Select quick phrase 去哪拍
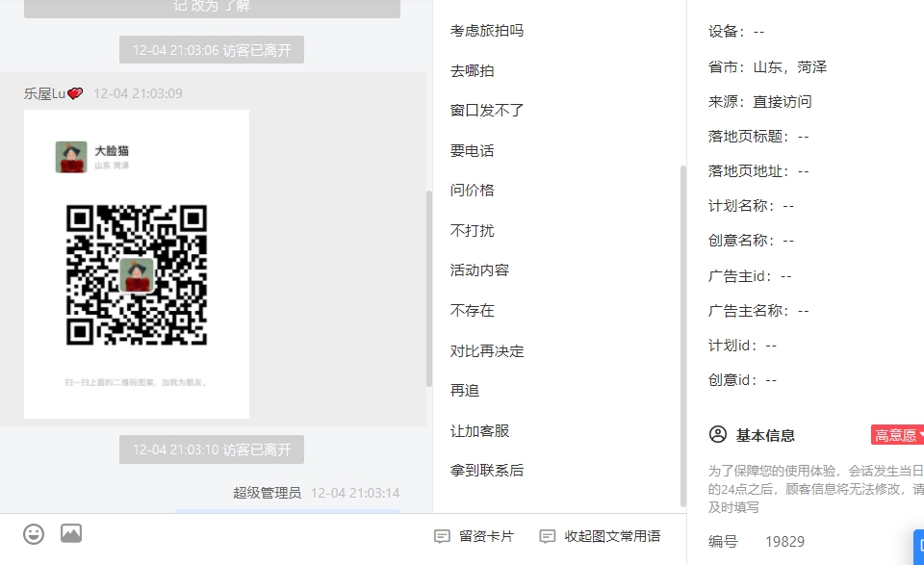 click(472, 70)
